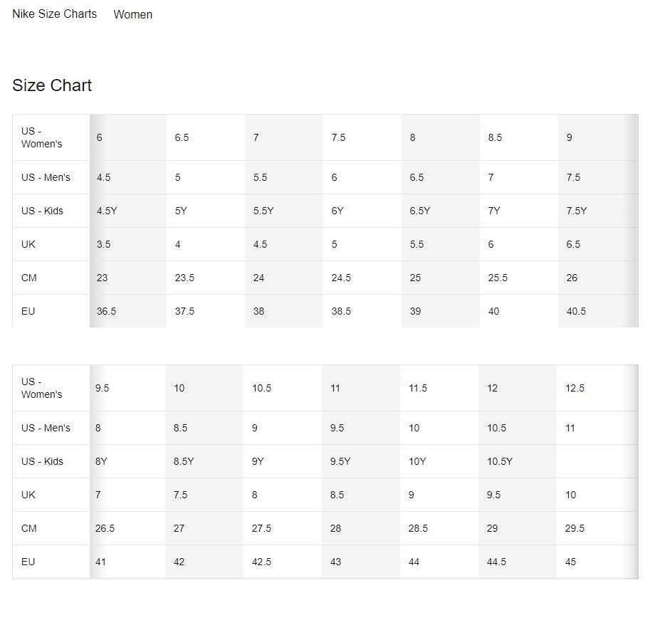Select the EU 41 cell
The image size is (672, 625).
pyautogui.click(x=127, y=562)
